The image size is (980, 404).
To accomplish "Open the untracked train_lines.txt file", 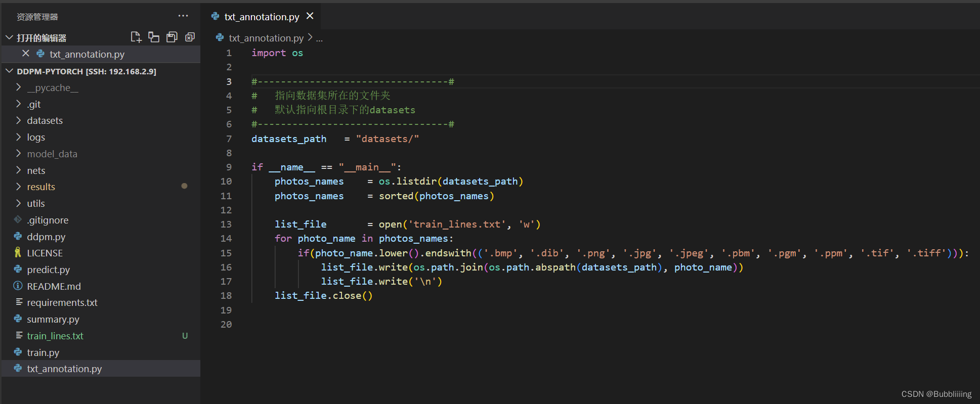I will click(x=101, y=336).
